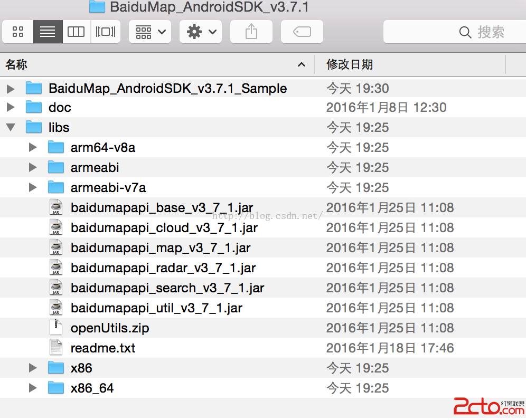Expand the BaiduMap_AndroidSDK_v3.7.1_Sample folder
Screen dimensions: 526x420
point(11,89)
